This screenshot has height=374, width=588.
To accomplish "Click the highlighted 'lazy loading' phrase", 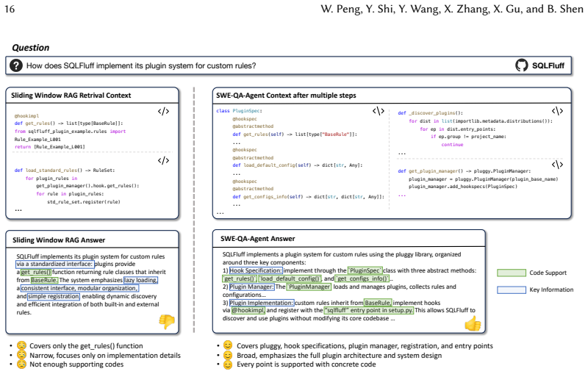I will [x=140, y=280].
